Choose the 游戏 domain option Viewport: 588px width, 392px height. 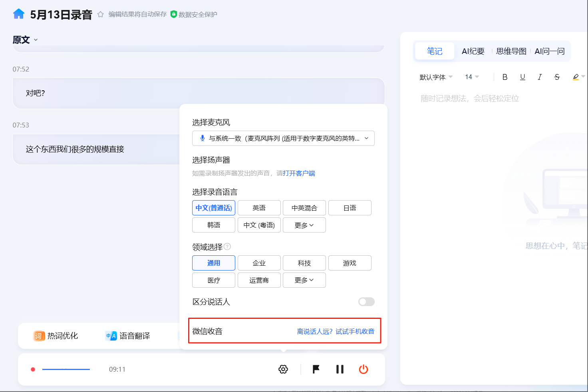click(x=350, y=263)
